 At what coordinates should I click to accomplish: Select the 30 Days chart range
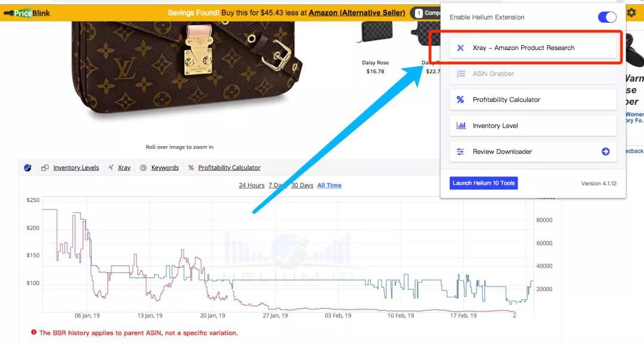pyautogui.click(x=302, y=185)
